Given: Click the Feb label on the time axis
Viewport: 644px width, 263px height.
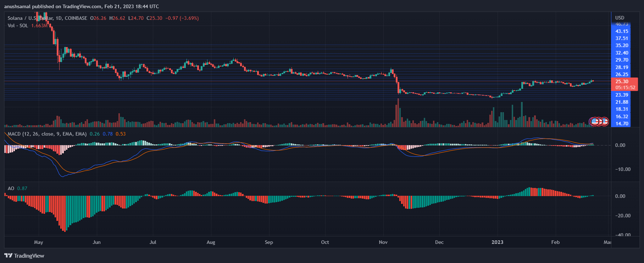Looking at the screenshot, I should 555,242.
